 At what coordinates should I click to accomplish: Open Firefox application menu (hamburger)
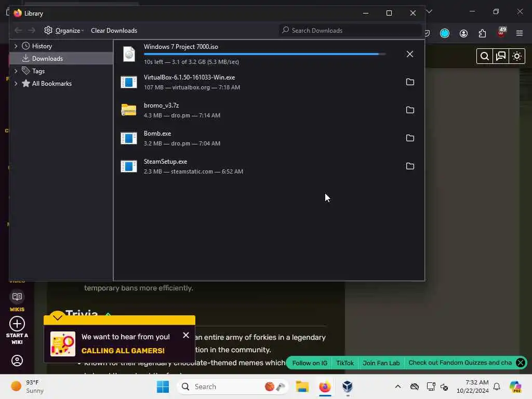[x=520, y=33]
